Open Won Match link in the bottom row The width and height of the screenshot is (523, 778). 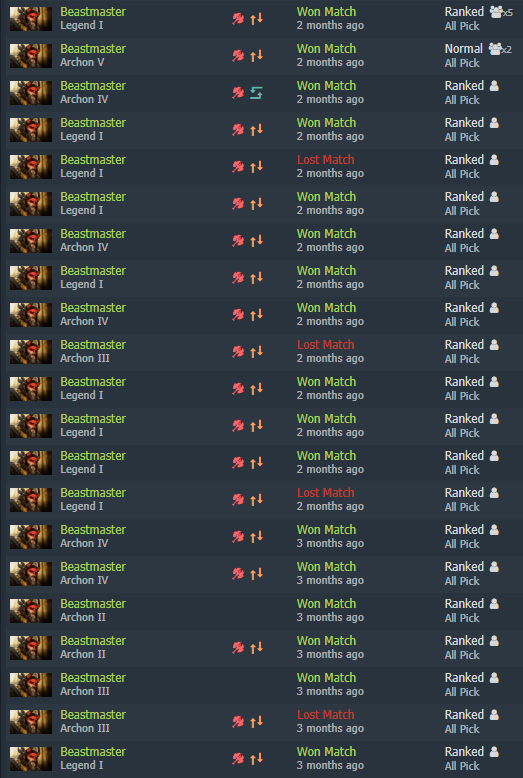pyautogui.click(x=326, y=752)
